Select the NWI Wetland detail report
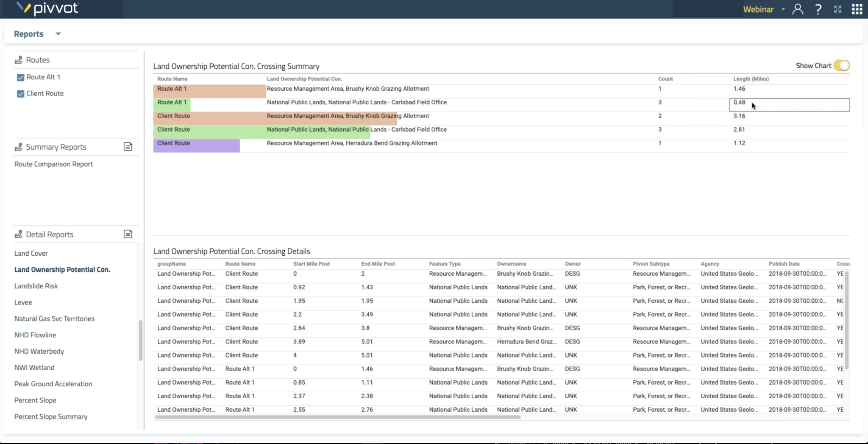868x444 pixels. pos(34,368)
